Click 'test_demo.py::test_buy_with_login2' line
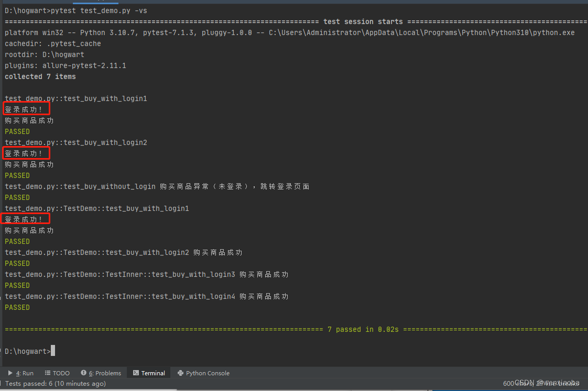Screen dimensions: 588x391 76,142
